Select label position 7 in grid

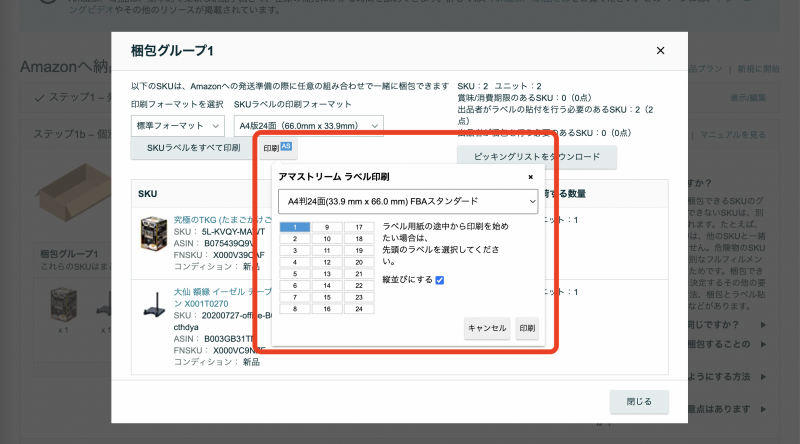point(295,297)
